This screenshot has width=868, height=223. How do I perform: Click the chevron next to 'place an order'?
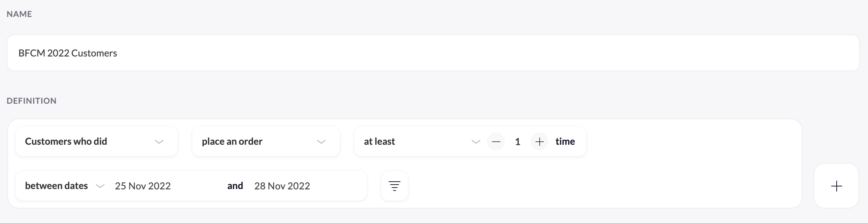point(321,142)
